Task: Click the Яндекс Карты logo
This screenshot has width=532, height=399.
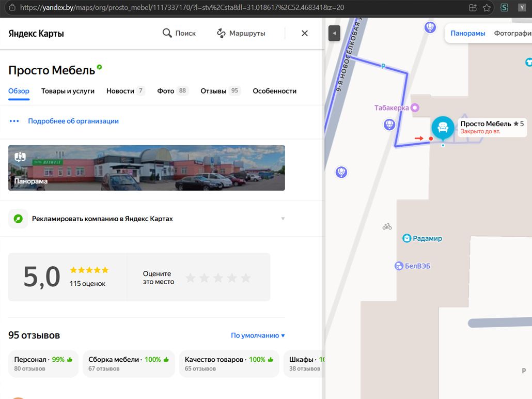Action: tap(36, 34)
